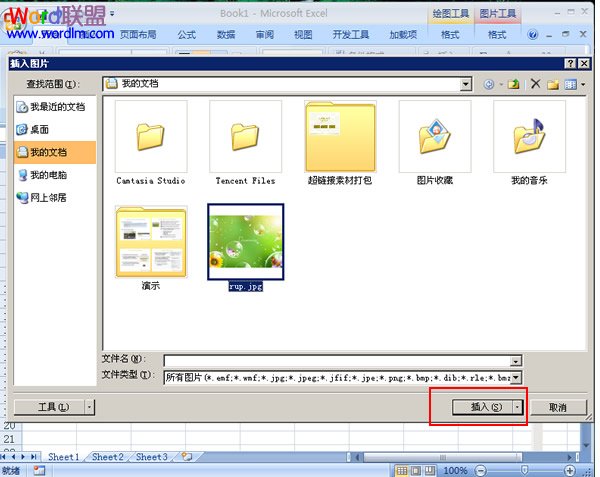Go to first sheet navigation arrow
Viewport: 600px width, 477px height.
coord(3,457)
